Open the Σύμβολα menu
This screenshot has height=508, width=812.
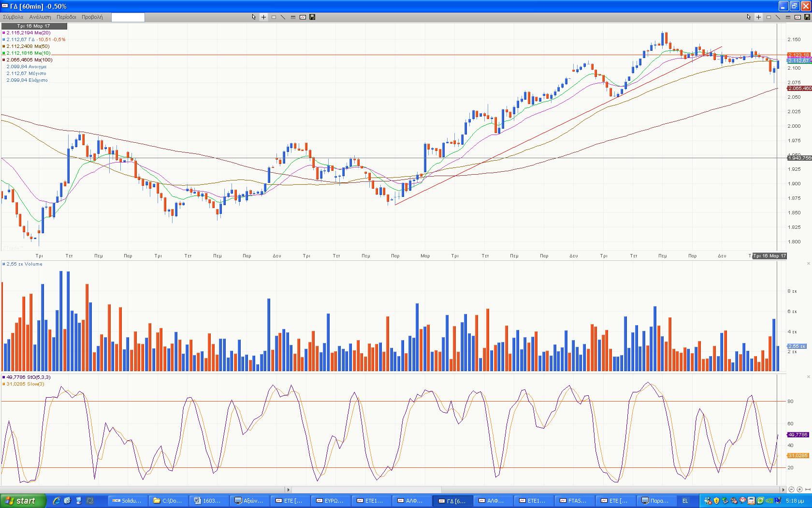click(13, 17)
